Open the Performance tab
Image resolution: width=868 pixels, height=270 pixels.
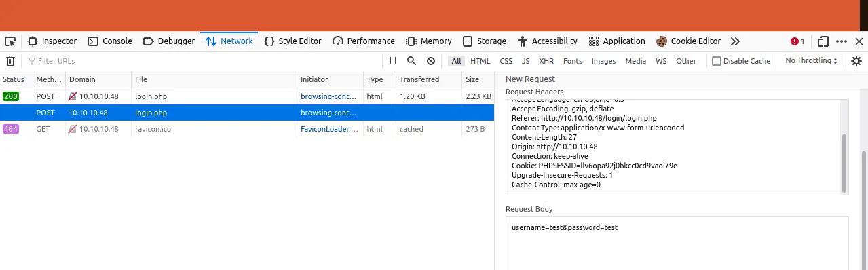(364, 41)
